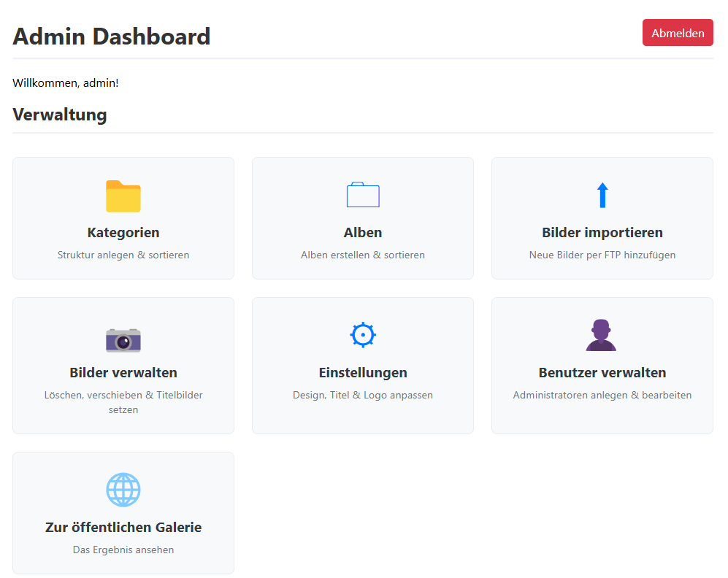Click the 'Struktur anlegen & sortieren' description
The height and width of the screenshot is (578, 728).
click(x=123, y=255)
